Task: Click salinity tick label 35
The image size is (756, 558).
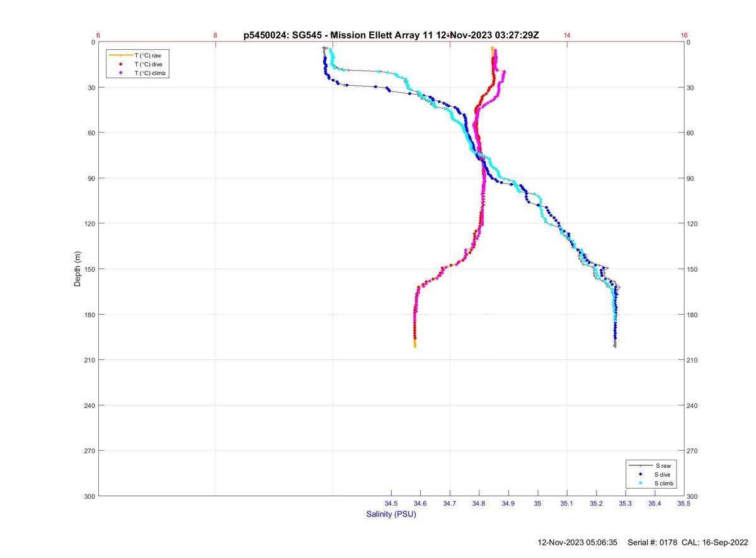Action: coord(537,503)
